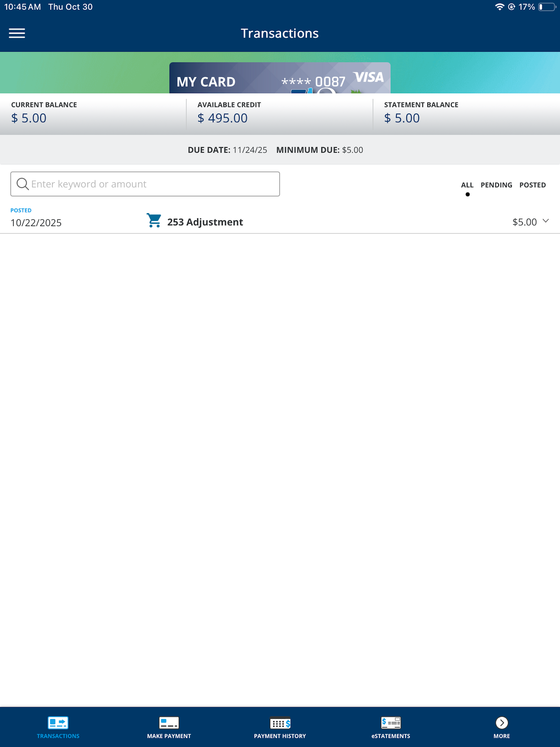Show ALL transactions filter

tap(467, 185)
